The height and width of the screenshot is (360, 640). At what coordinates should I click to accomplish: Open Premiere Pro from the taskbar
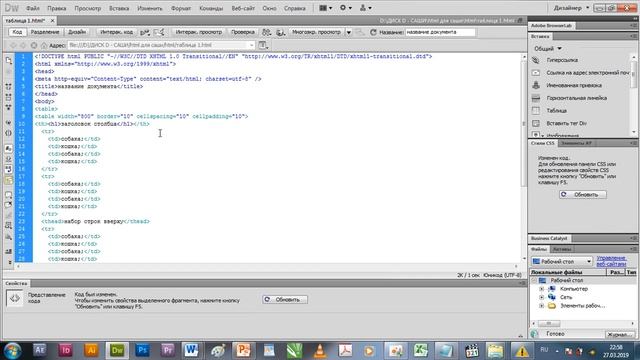coord(168,350)
